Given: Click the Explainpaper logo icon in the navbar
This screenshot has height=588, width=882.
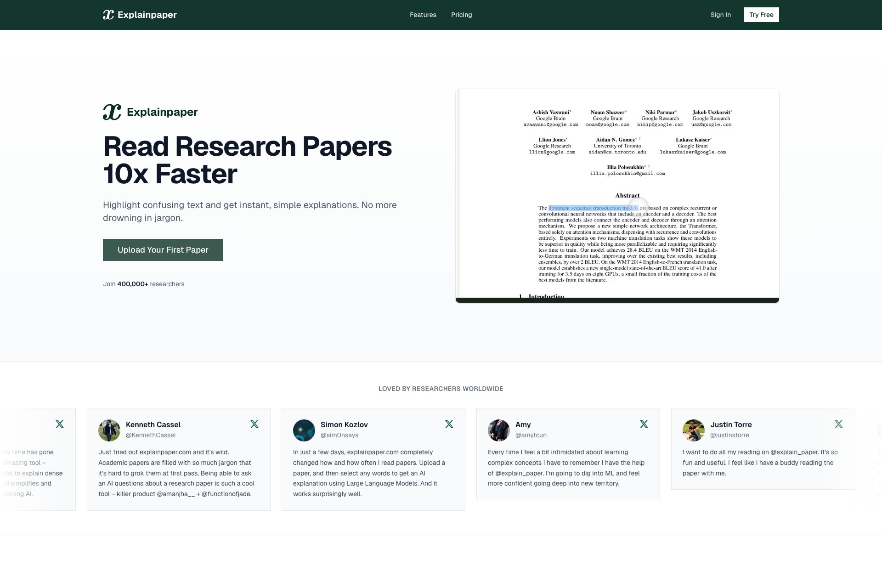Looking at the screenshot, I should coord(109,14).
